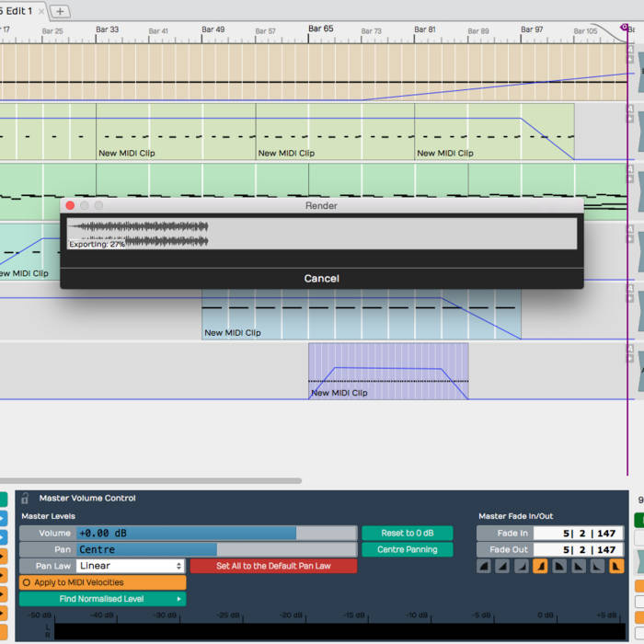The height and width of the screenshot is (644, 644).
Task: Click the Centre Panning button
Action: pos(407,549)
